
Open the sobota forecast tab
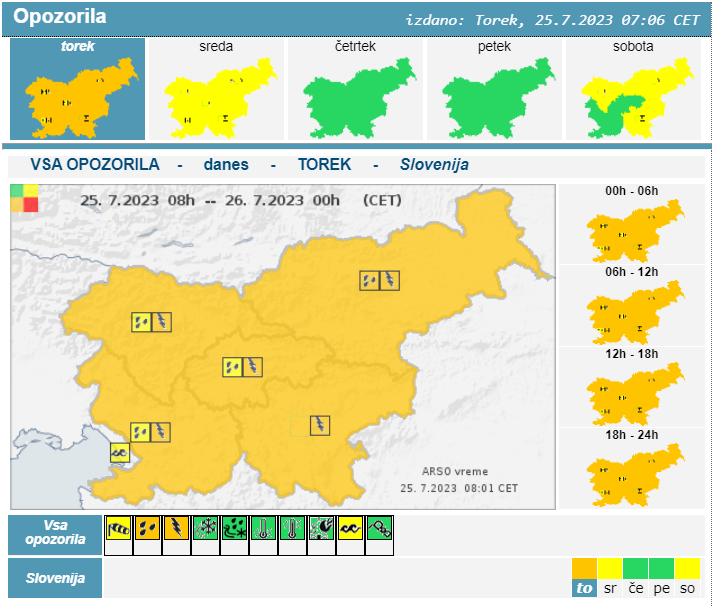(x=633, y=90)
